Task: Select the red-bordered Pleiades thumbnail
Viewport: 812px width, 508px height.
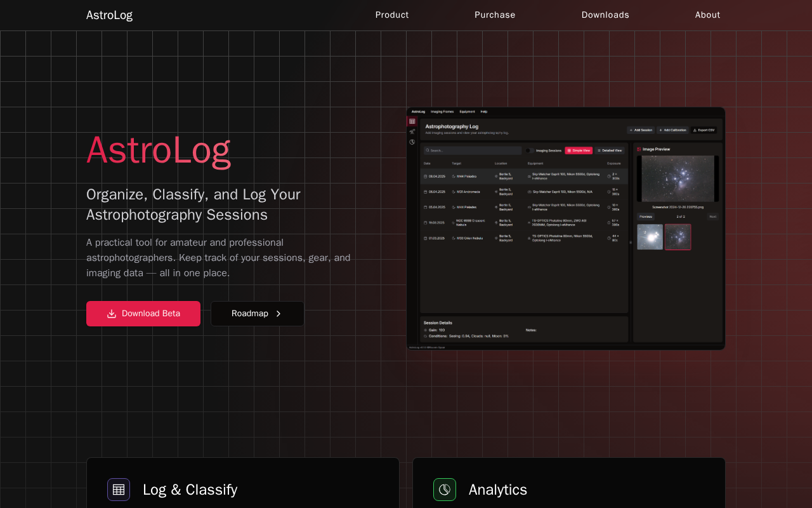Action: click(x=678, y=237)
